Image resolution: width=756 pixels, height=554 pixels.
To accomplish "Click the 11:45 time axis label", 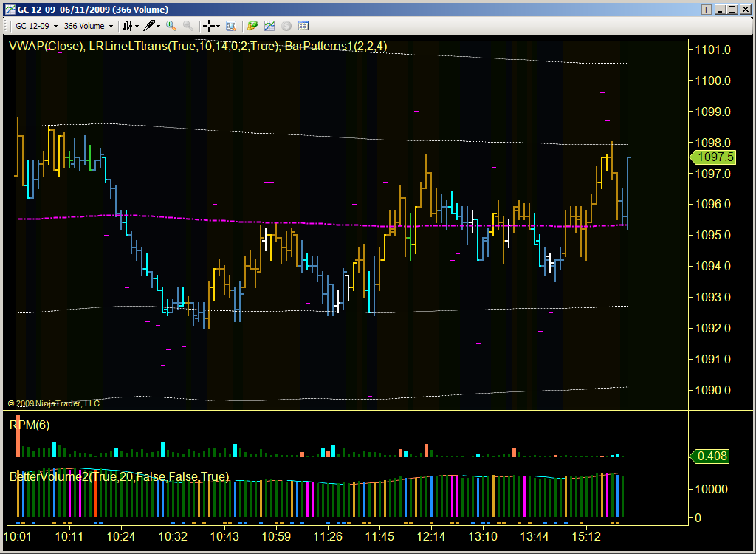I will pos(379,536).
